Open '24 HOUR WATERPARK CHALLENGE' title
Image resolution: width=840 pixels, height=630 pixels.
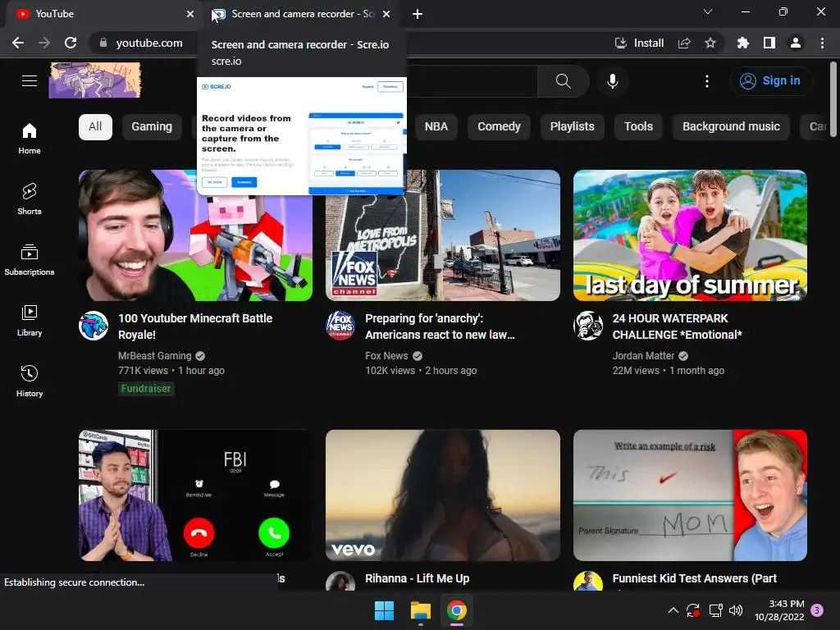677,326
